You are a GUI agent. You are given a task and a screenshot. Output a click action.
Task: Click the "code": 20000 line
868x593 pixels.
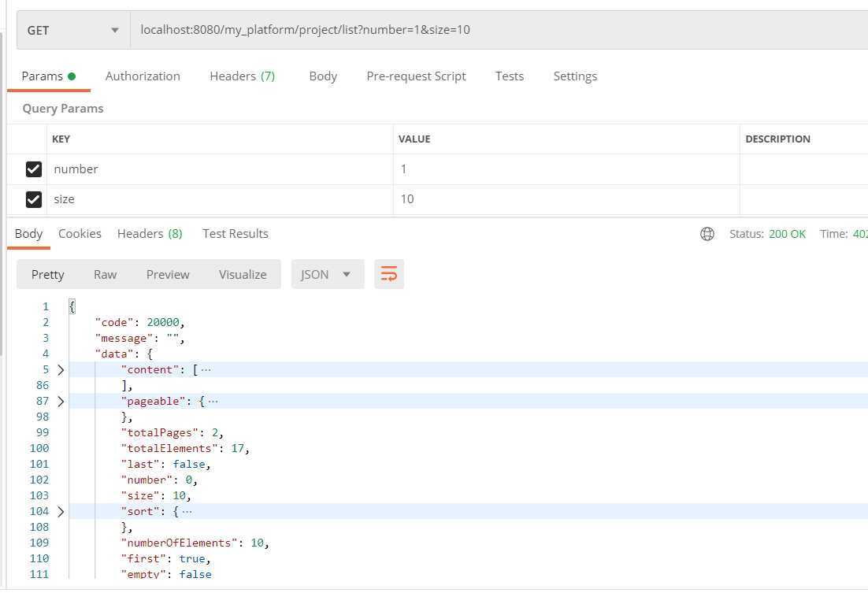pos(139,322)
